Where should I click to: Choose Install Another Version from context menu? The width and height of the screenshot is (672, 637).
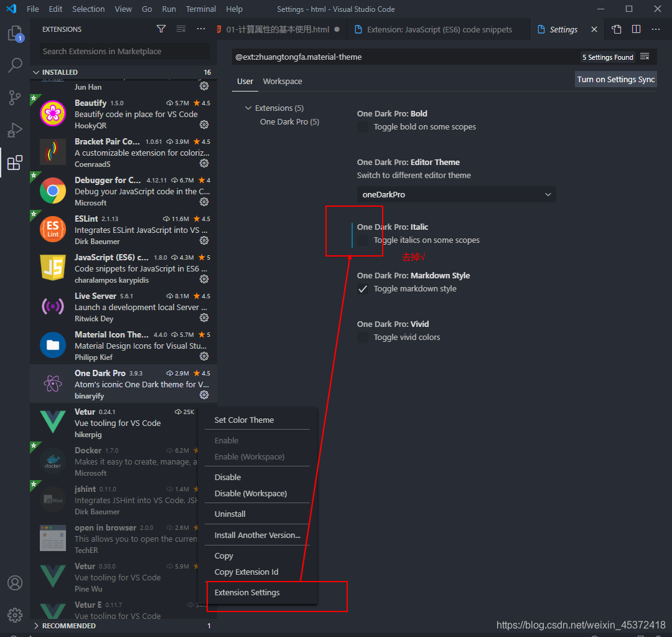click(x=257, y=535)
